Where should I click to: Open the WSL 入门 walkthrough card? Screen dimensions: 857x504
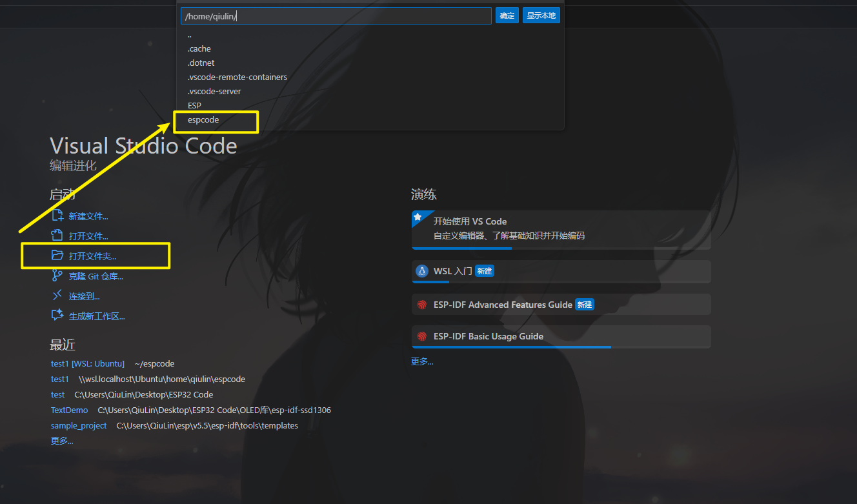561,272
